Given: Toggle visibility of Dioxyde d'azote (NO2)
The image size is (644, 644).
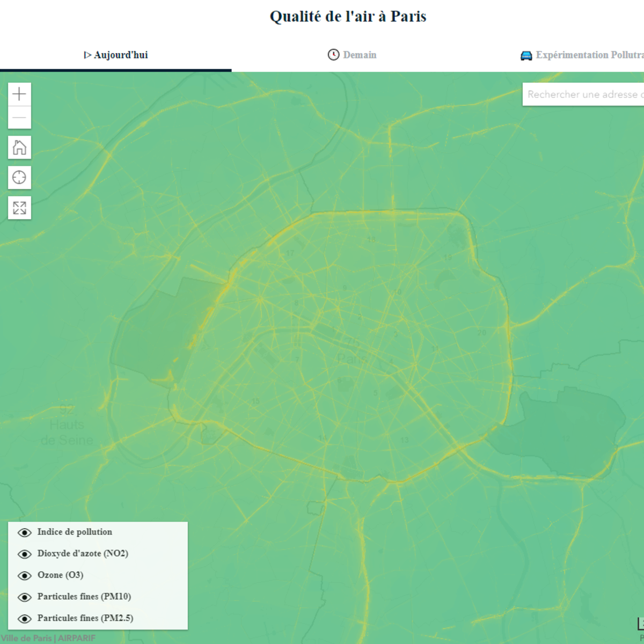Looking at the screenshot, I should pos(24,554).
